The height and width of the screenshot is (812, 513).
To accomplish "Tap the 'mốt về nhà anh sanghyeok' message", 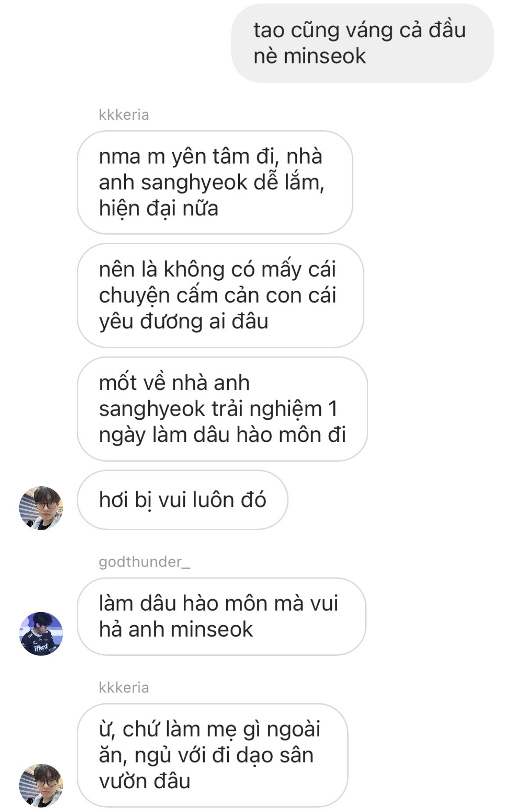I will pyautogui.click(x=222, y=409).
